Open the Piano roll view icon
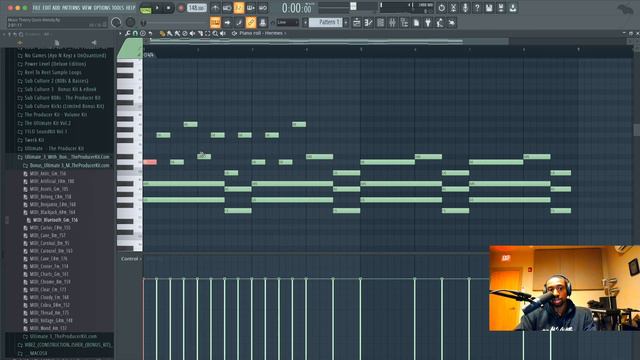 tap(368, 23)
